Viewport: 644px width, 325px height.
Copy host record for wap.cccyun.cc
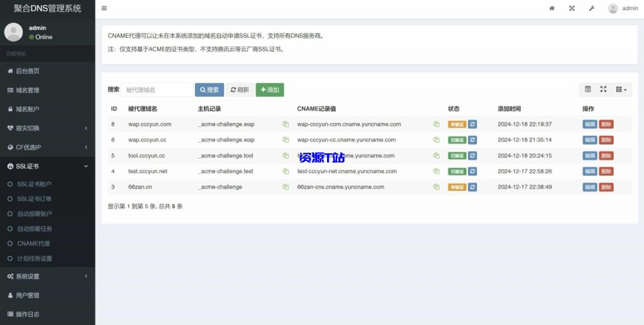click(x=286, y=140)
